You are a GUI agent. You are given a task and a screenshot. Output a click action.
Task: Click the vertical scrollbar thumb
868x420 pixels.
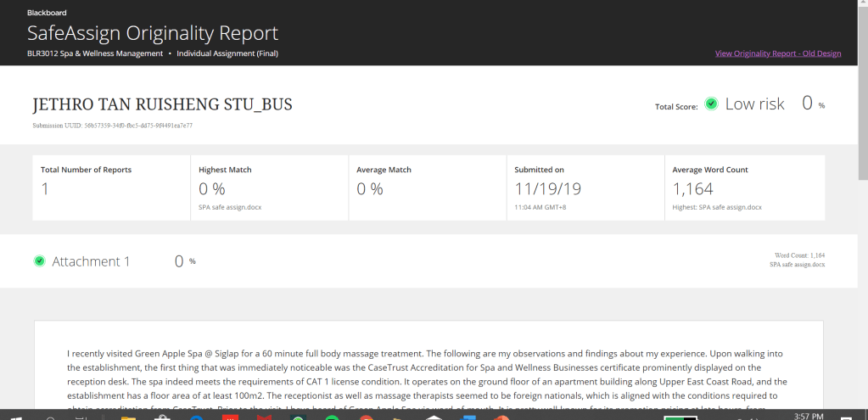click(862, 93)
